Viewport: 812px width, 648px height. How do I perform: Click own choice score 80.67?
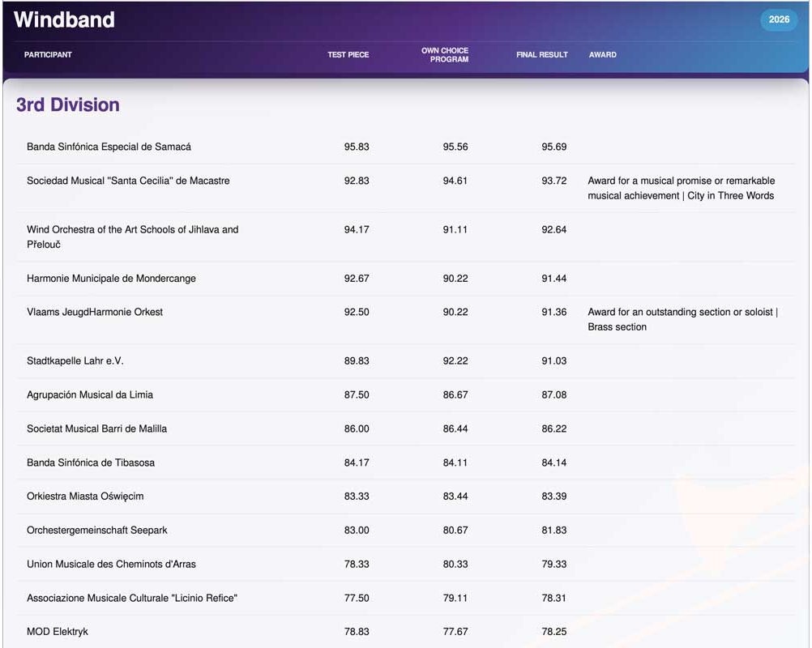tap(455, 531)
